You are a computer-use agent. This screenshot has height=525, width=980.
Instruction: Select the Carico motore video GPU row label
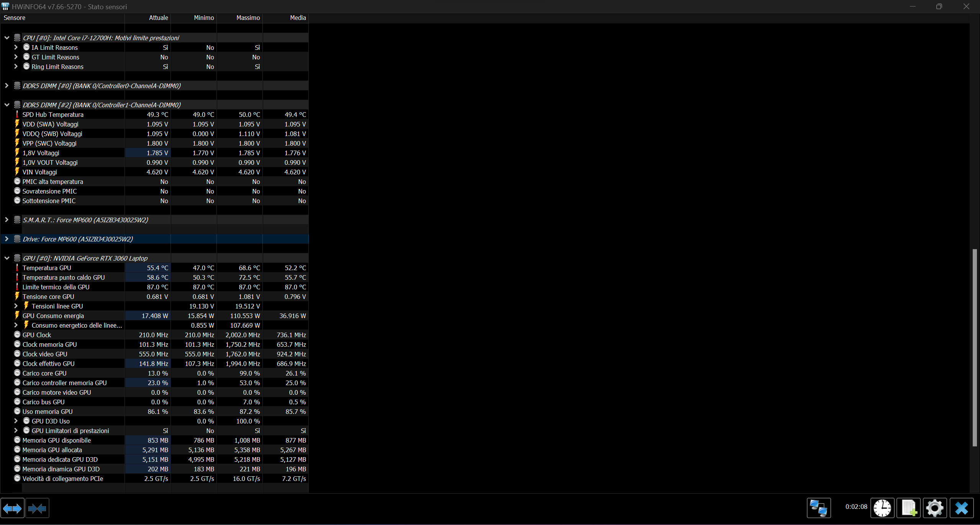pos(57,392)
